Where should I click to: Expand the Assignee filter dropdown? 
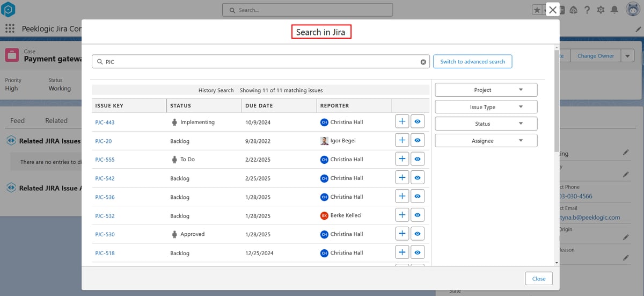tap(486, 141)
